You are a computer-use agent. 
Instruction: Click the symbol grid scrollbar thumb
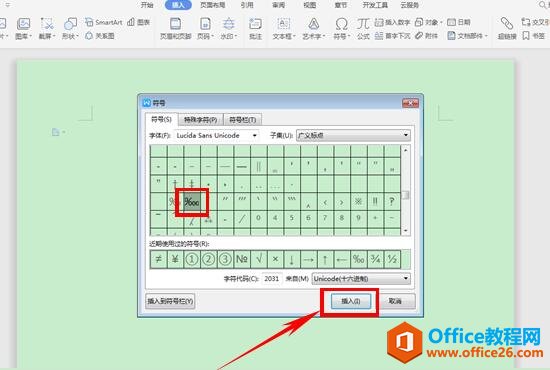click(x=406, y=195)
